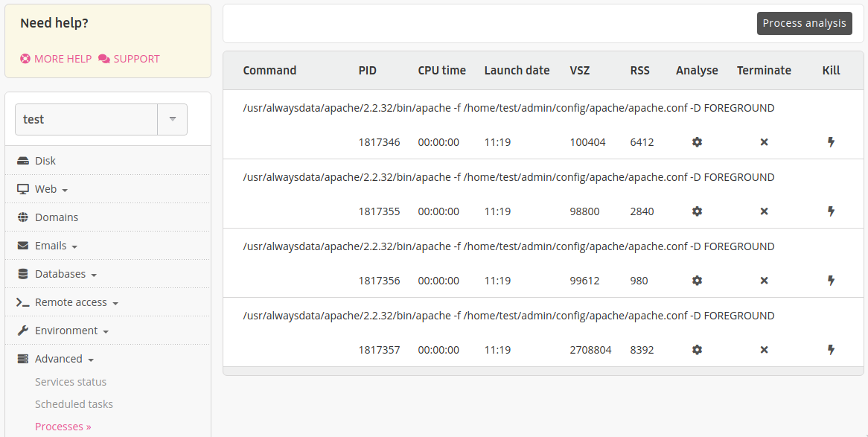Click the Analyse gear for PID 1817356
Screen dimensions: 868x437
pyautogui.click(x=697, y=281)
